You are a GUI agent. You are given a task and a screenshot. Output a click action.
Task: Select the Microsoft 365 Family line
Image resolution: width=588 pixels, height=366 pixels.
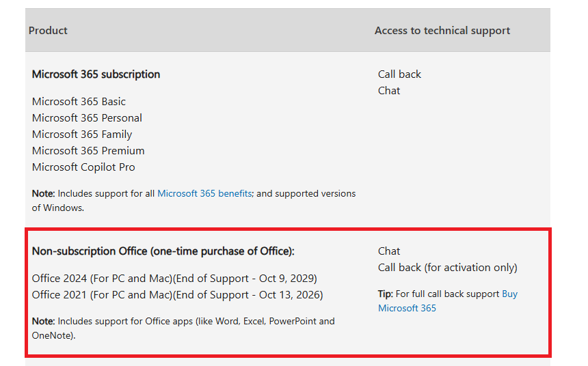(82, 134)
